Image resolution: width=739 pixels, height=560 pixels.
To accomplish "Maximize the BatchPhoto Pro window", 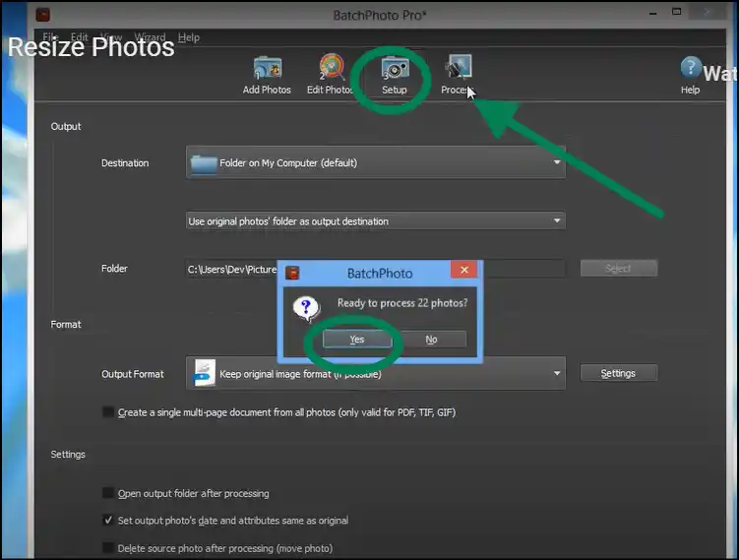I will click(677, 12).
